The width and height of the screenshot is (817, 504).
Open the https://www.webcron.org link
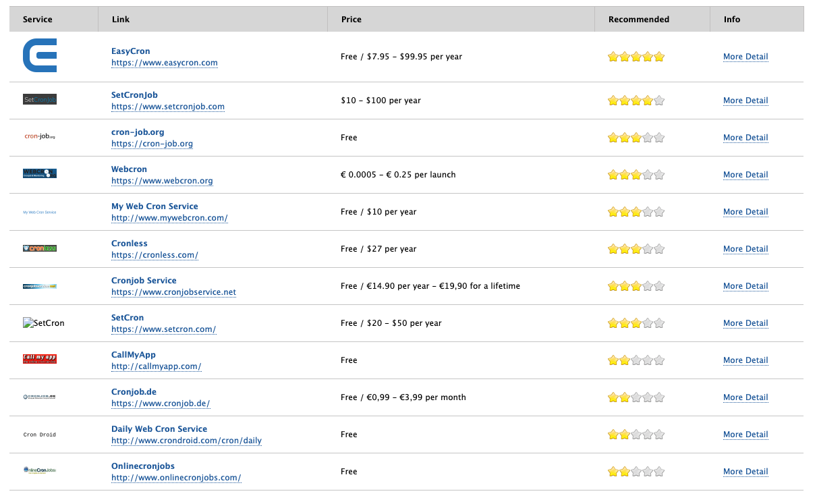click(x=162, y=181)
